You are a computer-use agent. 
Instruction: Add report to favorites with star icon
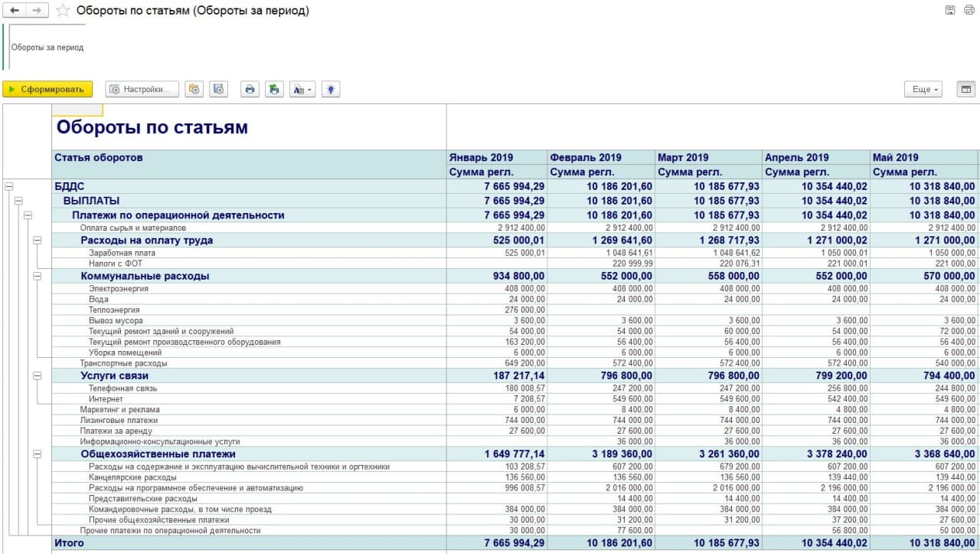point(63,11)
